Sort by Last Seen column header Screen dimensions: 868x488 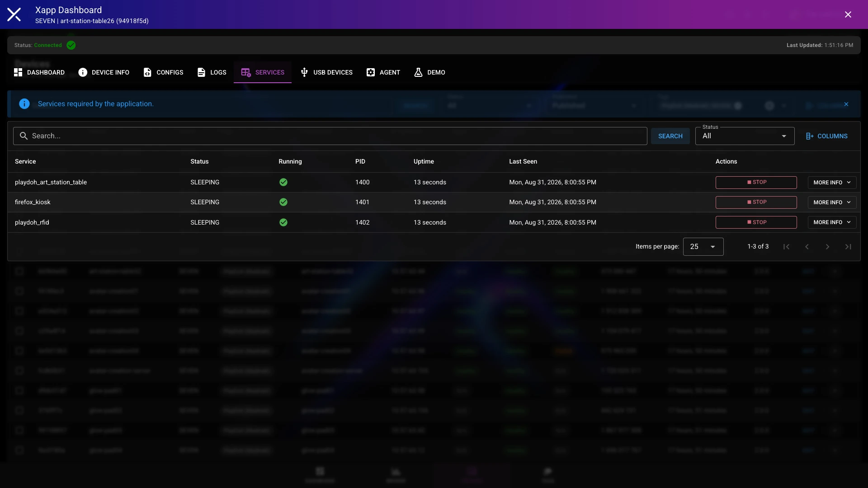(523, 161)
